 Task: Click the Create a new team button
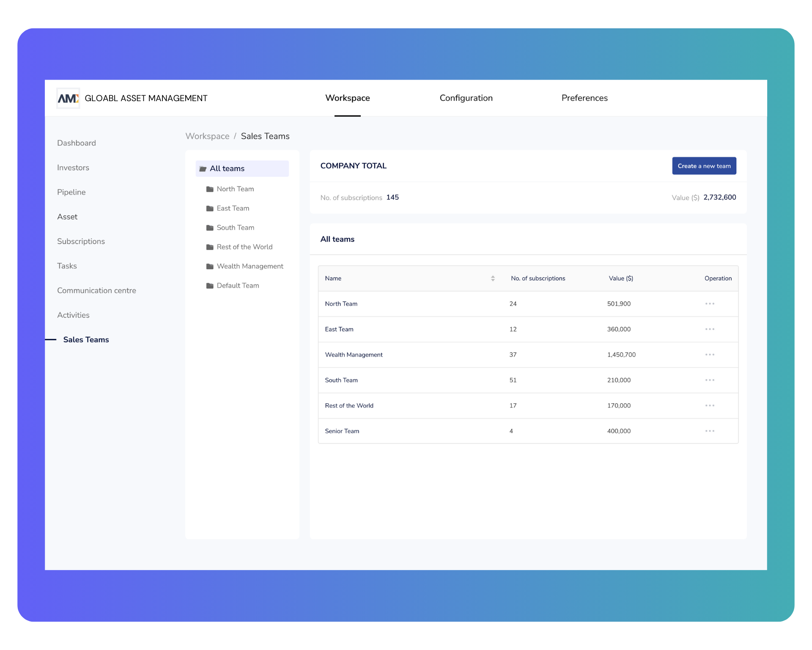click(x=704, y=166)
